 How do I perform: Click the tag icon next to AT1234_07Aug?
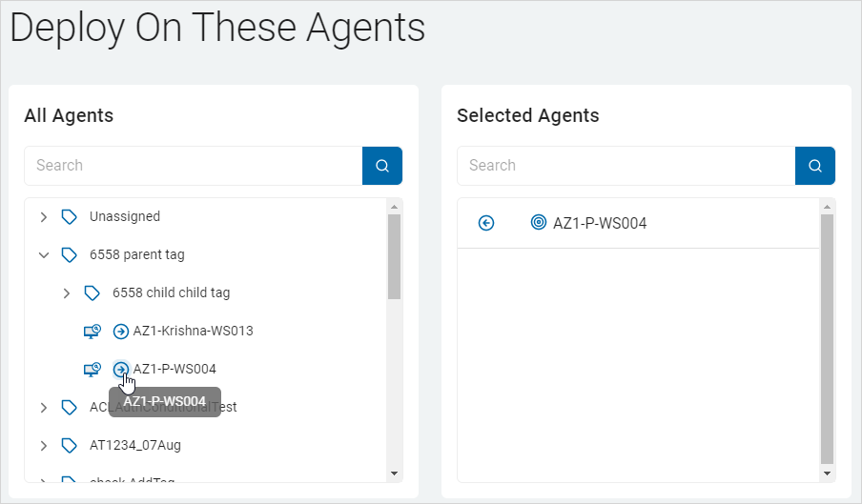point(69,446)
